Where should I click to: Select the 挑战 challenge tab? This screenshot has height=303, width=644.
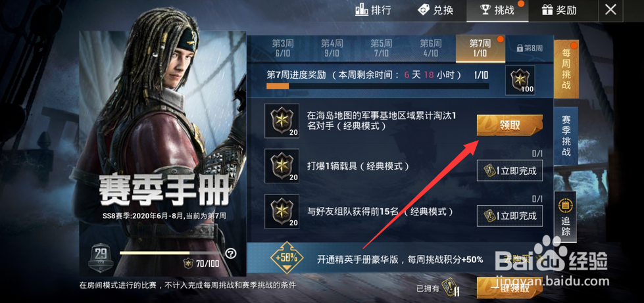pyautogui.click(x=497, y=11)
